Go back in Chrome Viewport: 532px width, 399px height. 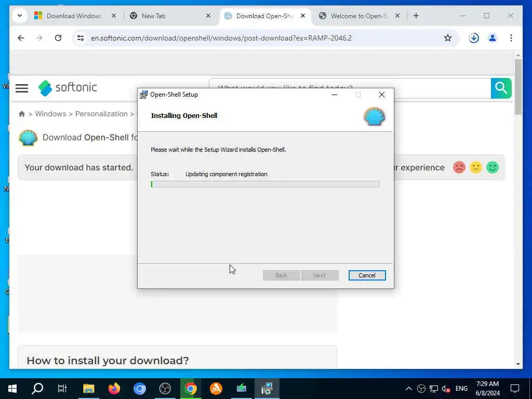(21, 38)
